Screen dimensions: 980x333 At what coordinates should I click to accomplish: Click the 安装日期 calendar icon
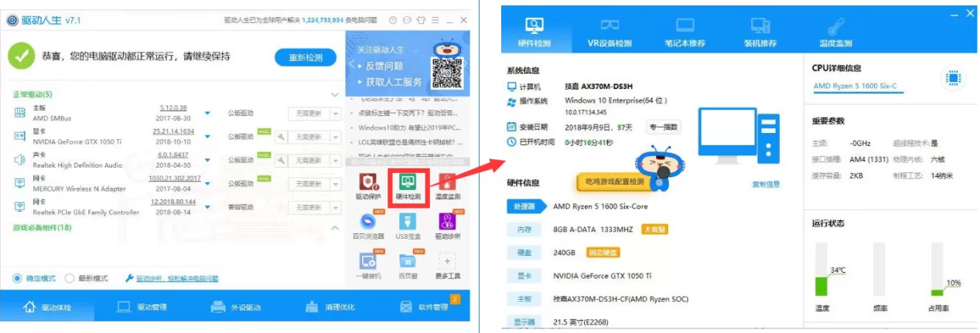click(x=511, y=127)
